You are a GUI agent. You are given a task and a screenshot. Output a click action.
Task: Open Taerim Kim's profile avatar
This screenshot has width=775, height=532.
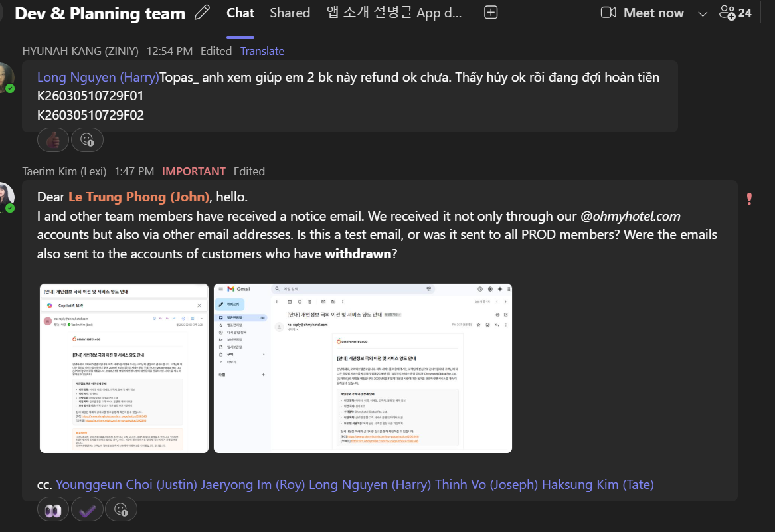click(x=5, y=198)
